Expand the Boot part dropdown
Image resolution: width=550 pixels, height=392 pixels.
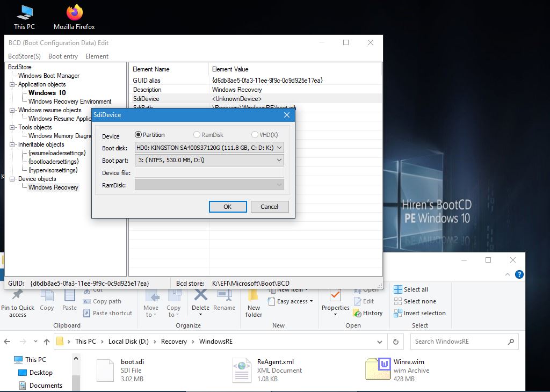[279, 160]
